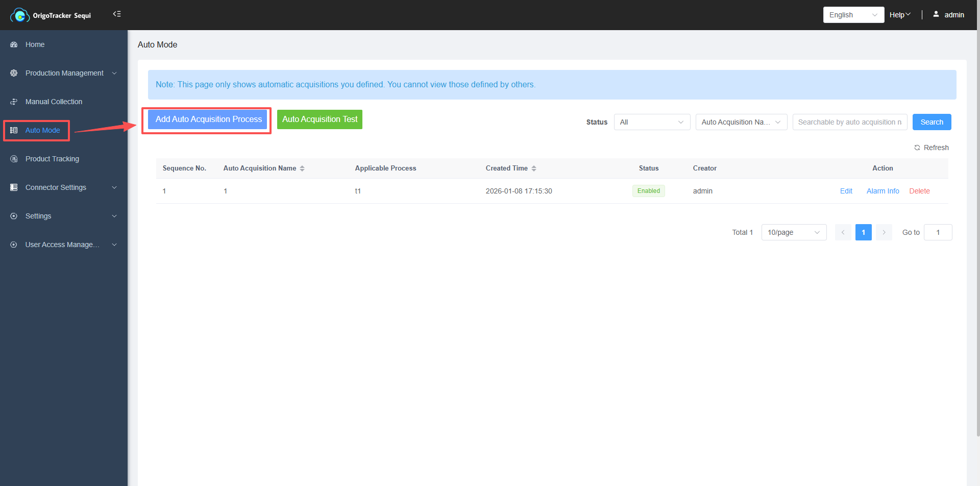Viewport: 980px width, 486px height.
Task: Click Add Auto Acquisition Process button
Action: [208, 119]
